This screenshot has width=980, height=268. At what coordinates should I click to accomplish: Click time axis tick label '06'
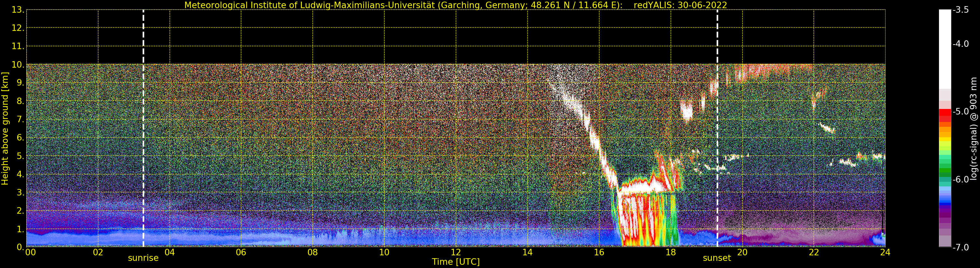click(x=241, y=252)
